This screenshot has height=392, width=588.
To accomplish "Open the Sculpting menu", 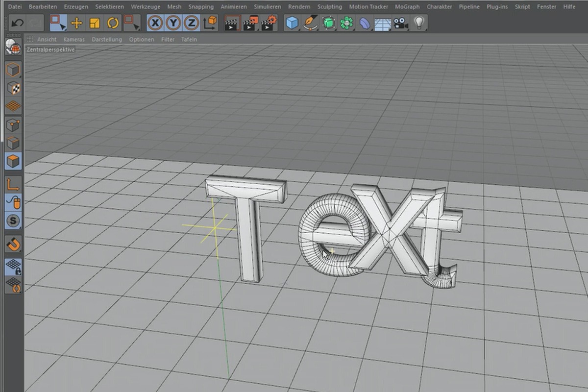I will (x=330, y=7).
